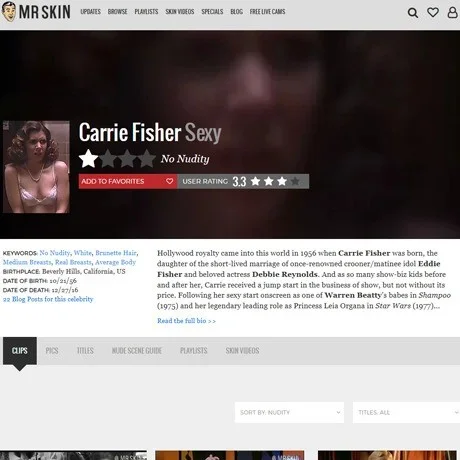
Task: Click Add to Favorites button
Action: pos(128,181)
